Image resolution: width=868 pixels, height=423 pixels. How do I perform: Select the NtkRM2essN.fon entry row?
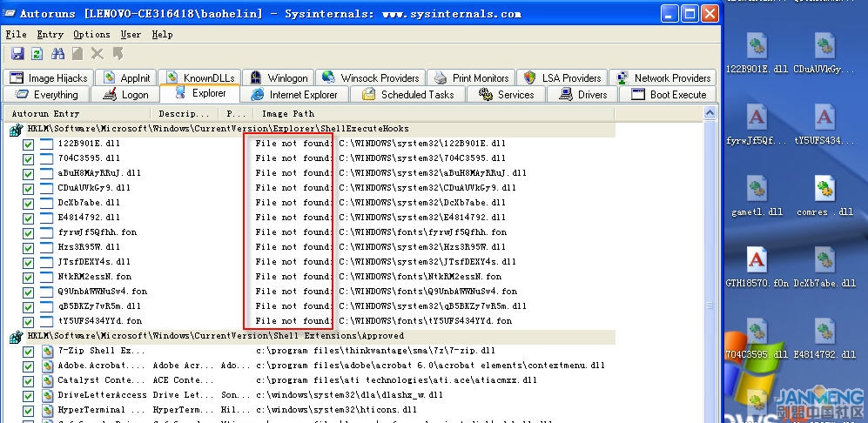[x=310, y=277]
